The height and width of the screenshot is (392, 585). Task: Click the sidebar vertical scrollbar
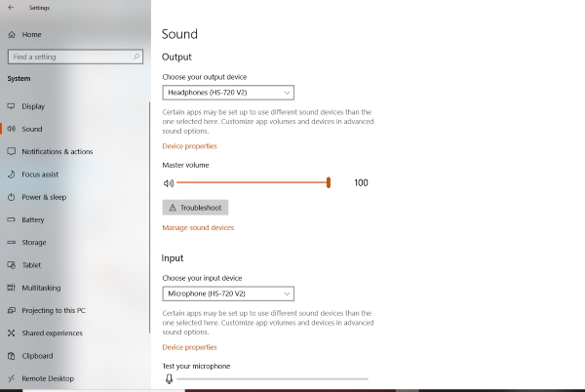(149, 217)
